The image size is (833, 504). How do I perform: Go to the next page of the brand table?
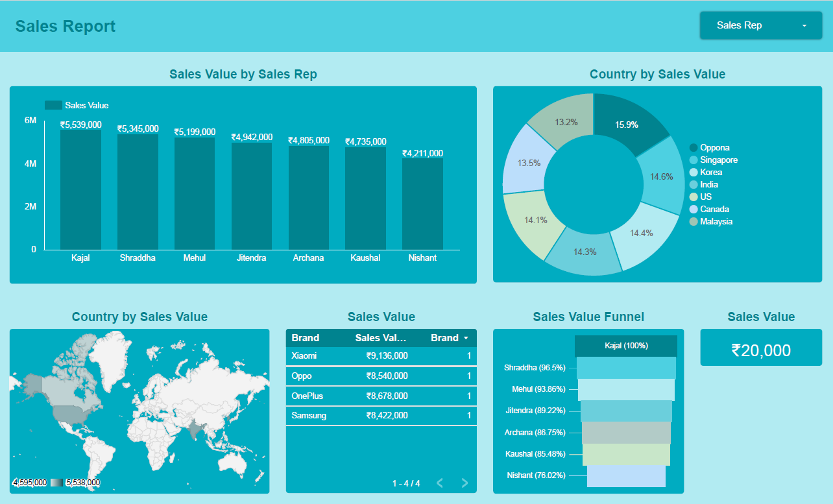(x=465, y=483)
